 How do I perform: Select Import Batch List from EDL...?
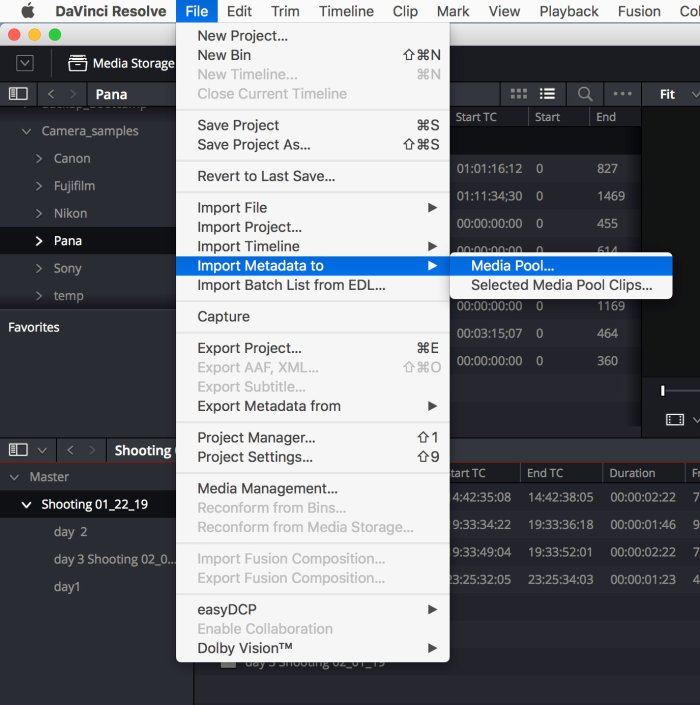(313, 285)
